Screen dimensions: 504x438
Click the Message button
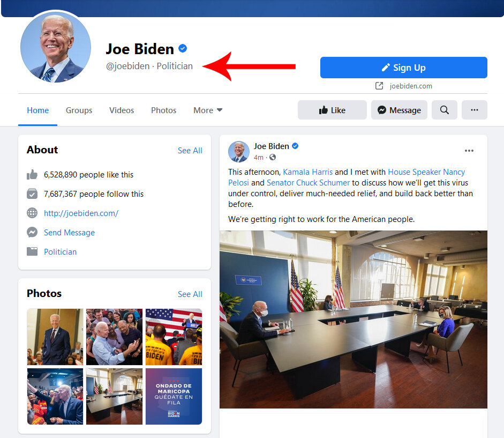pyautogui.click(x=399, y=110)
